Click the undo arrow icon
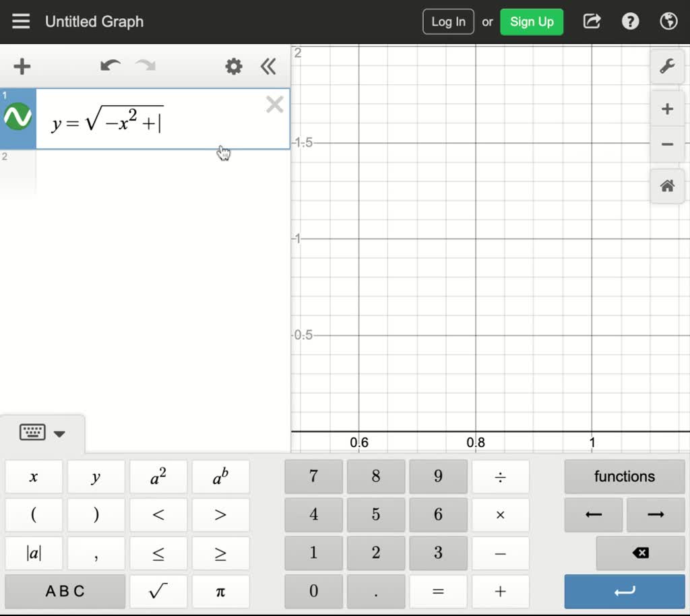The height and width of the screenshot is (616, 690). point(110,67)
